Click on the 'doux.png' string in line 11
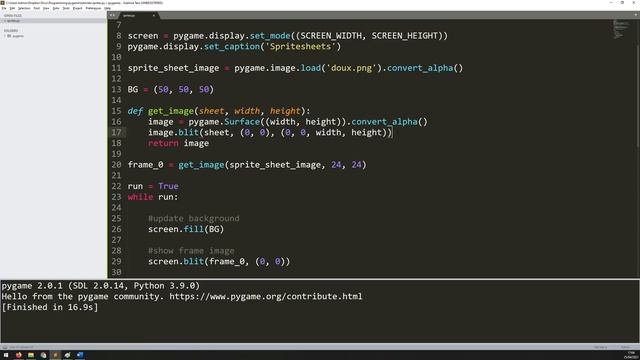The image size is (640, 360). click(x=351, y=68)
